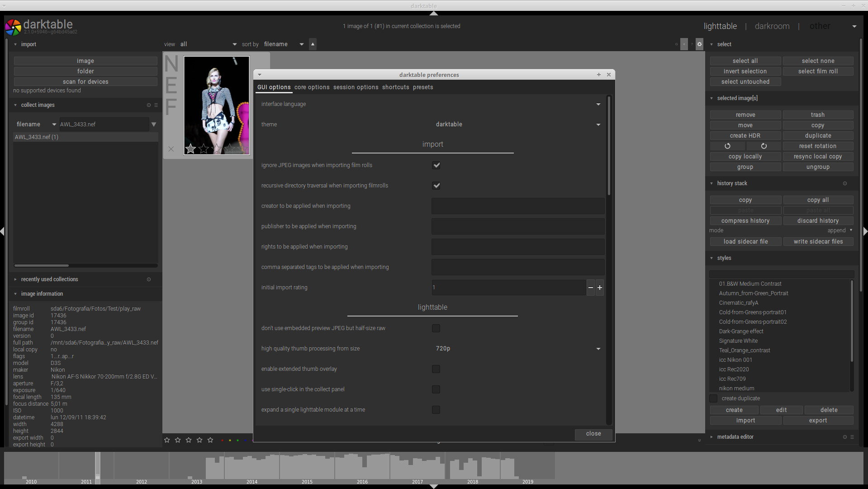The height and width of the screenshot is (489, 868).
Task: Switch to core options tab
Action: click(x=312, y=87)
